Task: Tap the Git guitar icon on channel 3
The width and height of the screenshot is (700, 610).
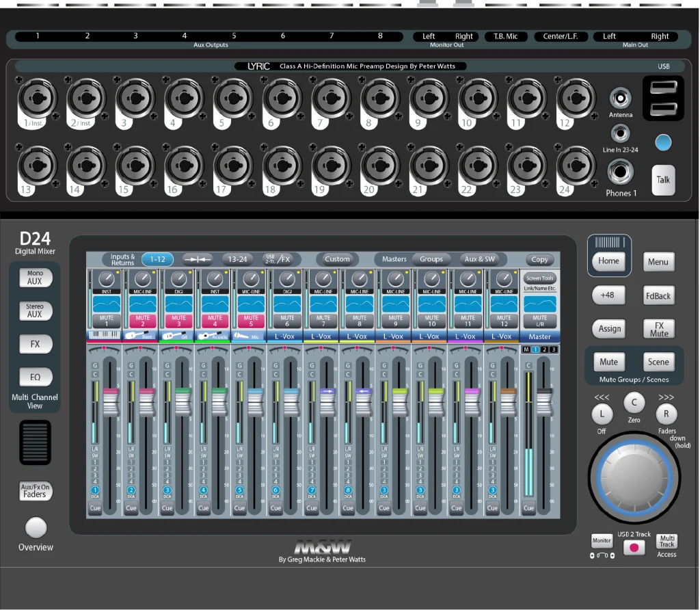Action: point(174,336)
